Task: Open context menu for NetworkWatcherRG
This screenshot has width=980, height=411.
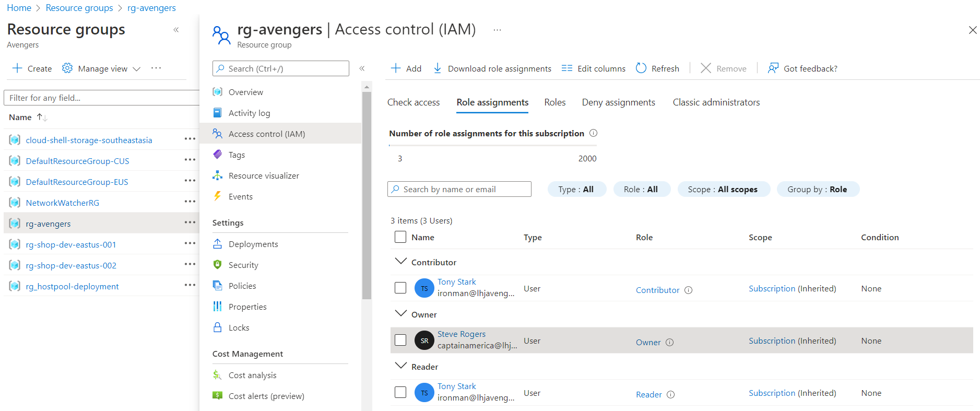Action: [190, 202]
